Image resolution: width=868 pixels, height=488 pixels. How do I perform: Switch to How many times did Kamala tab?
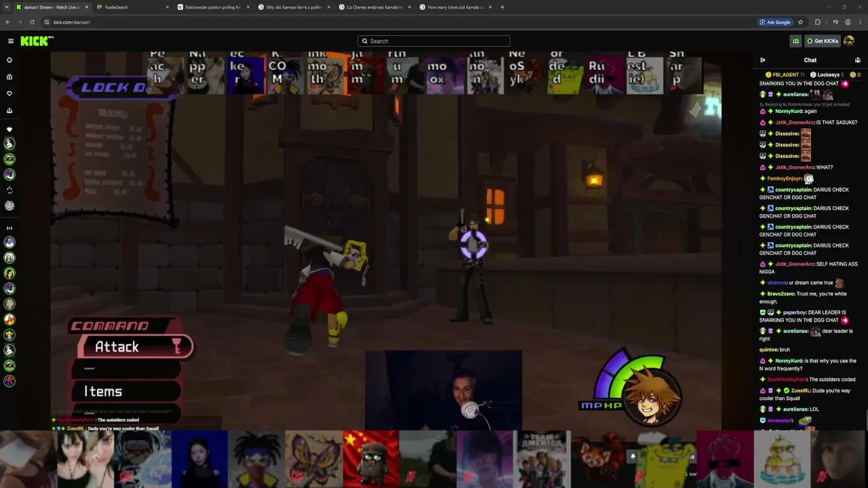click(x=456, y=7)
